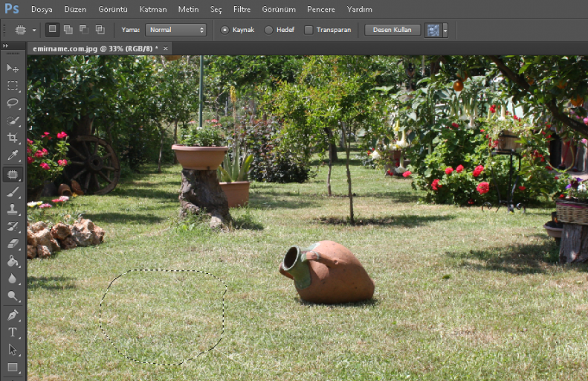Expand the toolbox with double-arrow icon
Screen dimensions: 588x381
pos(5,45)
